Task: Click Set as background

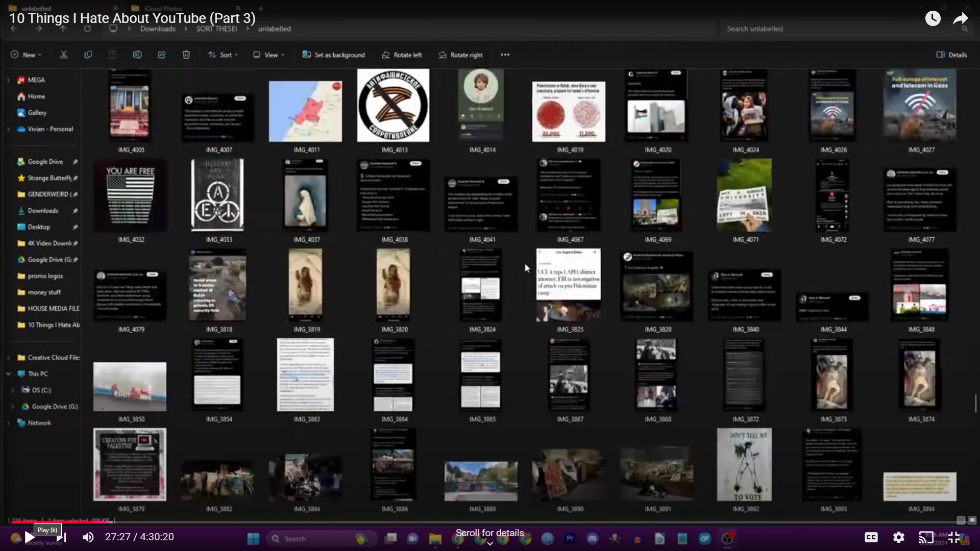Action: pyautogui.click(x=333, y=55)
